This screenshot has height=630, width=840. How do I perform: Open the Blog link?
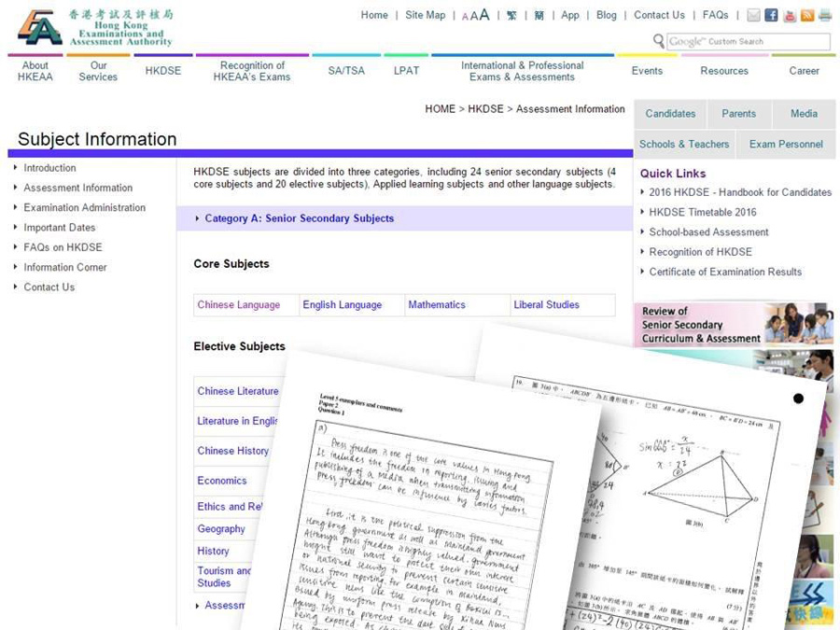(607, 15)
